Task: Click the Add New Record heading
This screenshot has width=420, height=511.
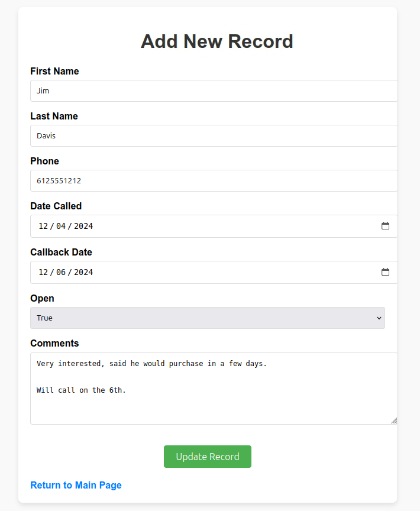Action: click(217, 41)
